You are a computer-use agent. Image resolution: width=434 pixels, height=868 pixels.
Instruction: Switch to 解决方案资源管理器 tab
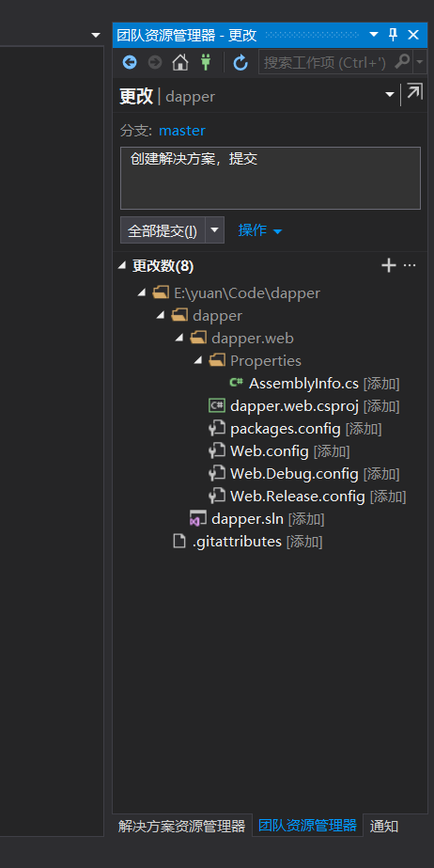(x=181, y=827)
